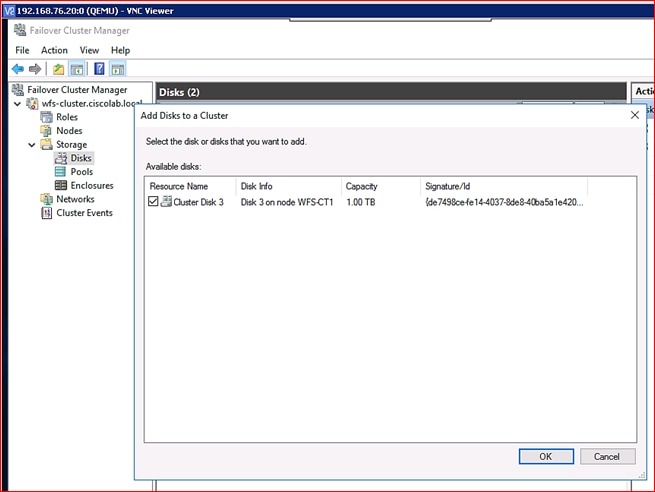
Task: Click the Roles tree icon
Action: pos(46,117)
